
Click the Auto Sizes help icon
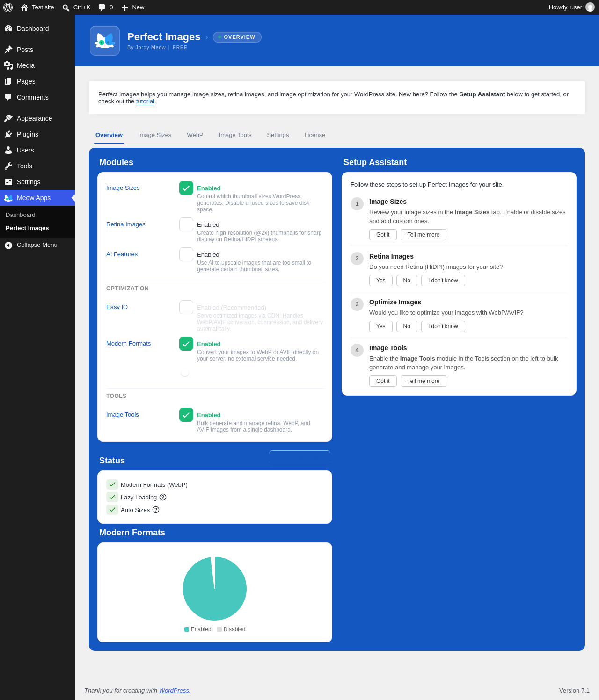pyautogui.click(x=156, y=510)
